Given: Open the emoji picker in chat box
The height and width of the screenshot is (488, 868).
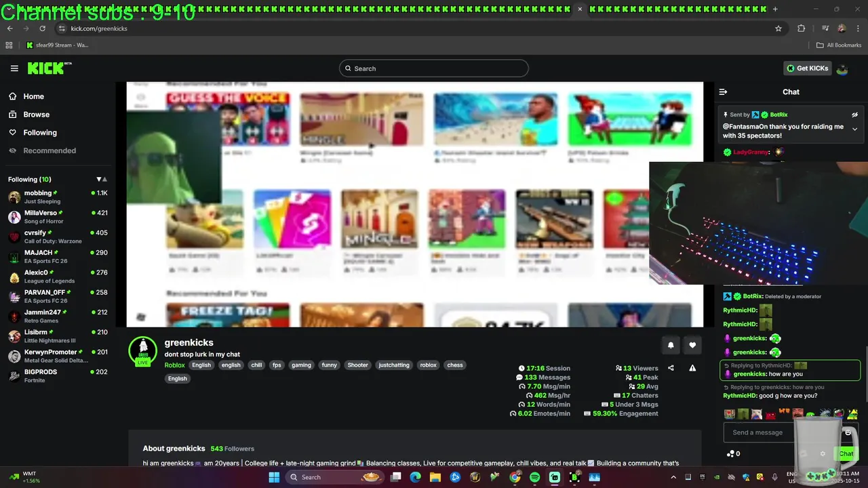Looking at the screenshot, I should coord(848,432).
